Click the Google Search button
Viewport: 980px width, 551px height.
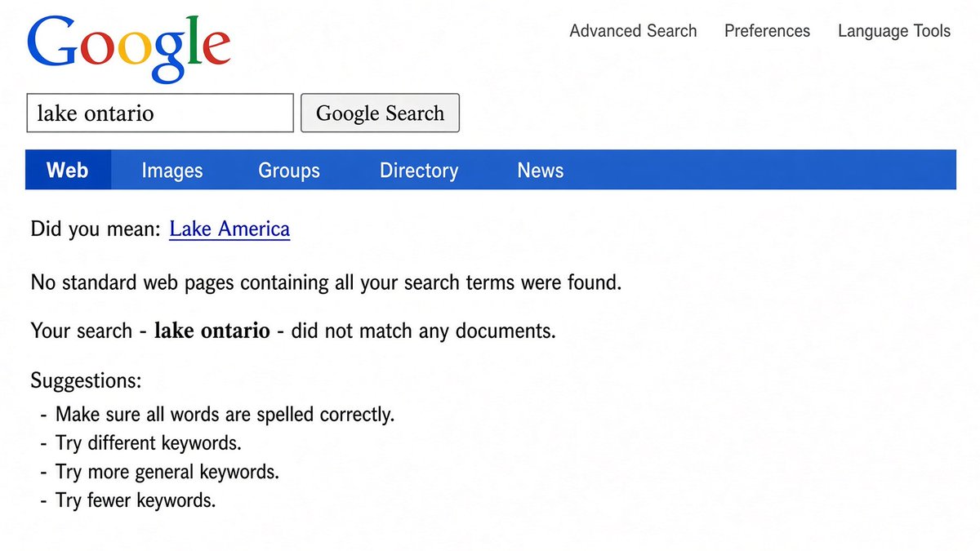(381, 113)
